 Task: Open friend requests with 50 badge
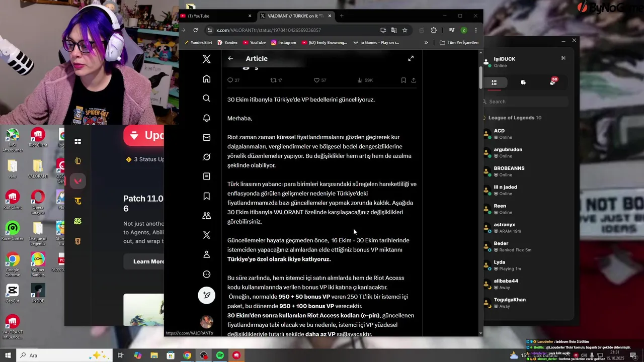coord(553,82)
